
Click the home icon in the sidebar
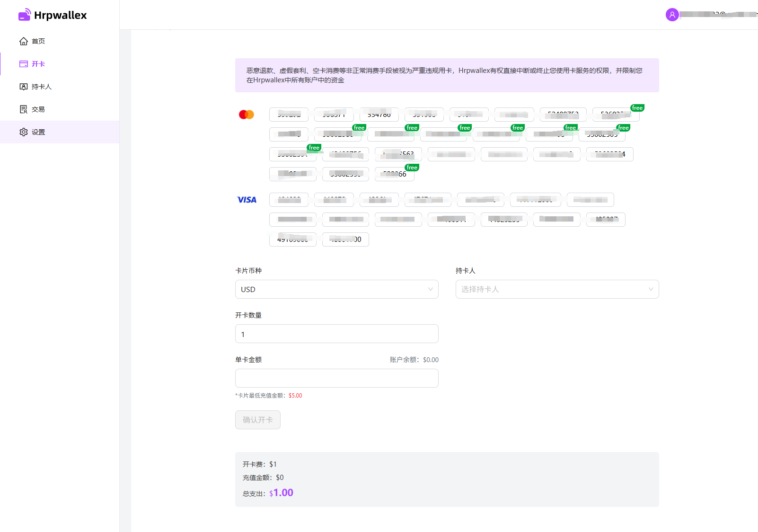pos(24,41)
